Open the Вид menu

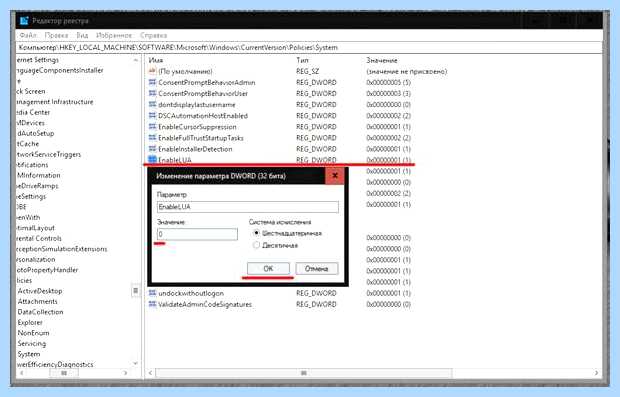82,36
